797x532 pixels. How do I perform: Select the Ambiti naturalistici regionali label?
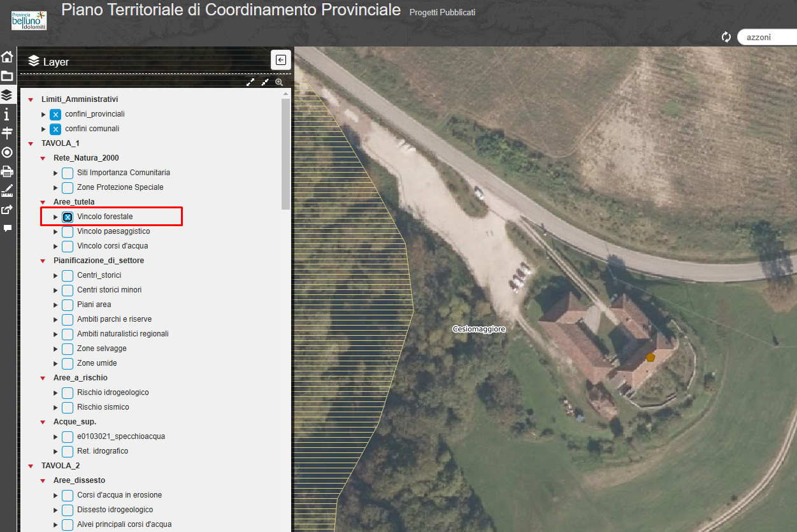coord(123,334)
